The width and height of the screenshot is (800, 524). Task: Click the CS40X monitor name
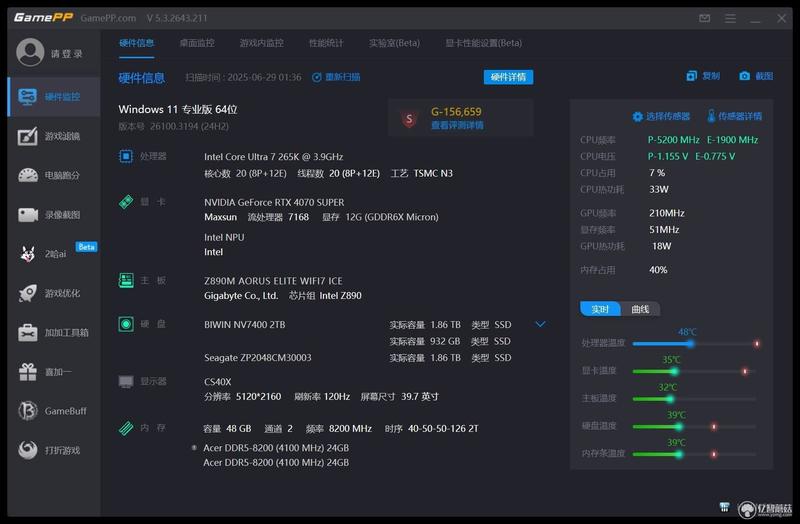tap(217, 382)
